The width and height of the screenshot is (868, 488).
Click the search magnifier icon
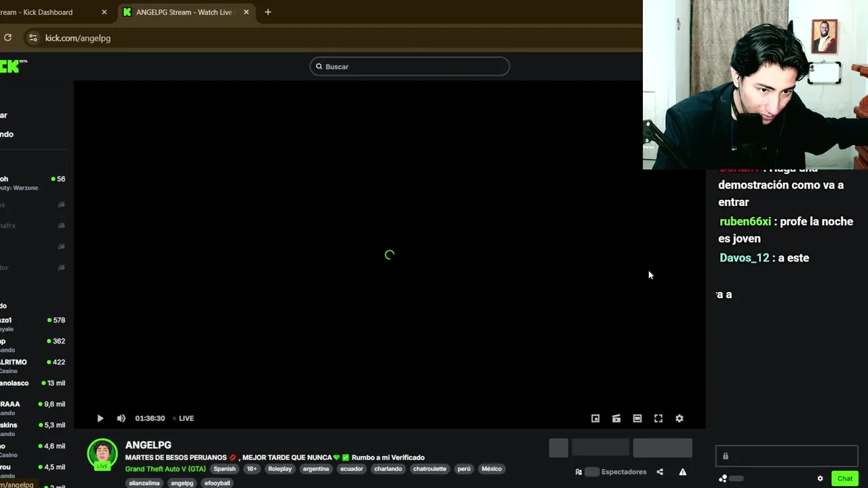point(319,66)
